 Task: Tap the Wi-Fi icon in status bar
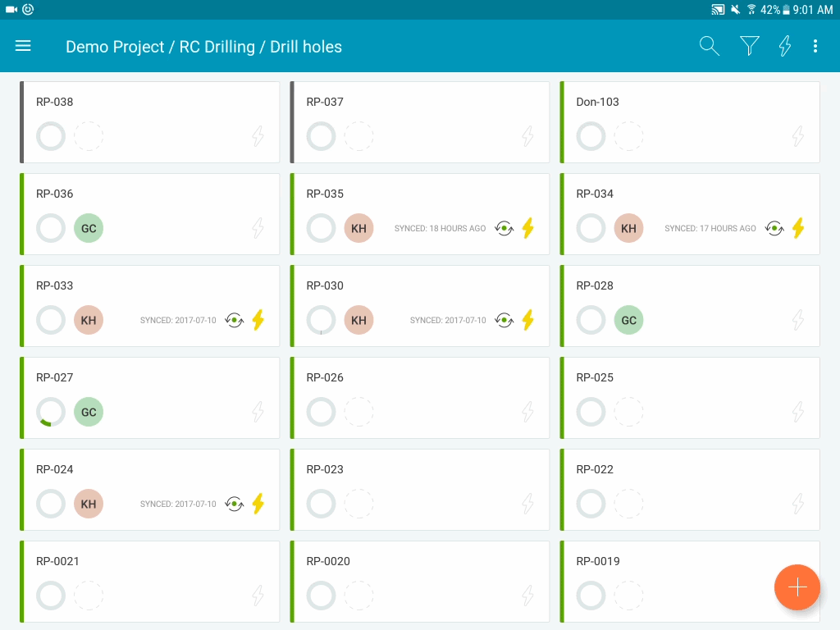coord(751,10)
